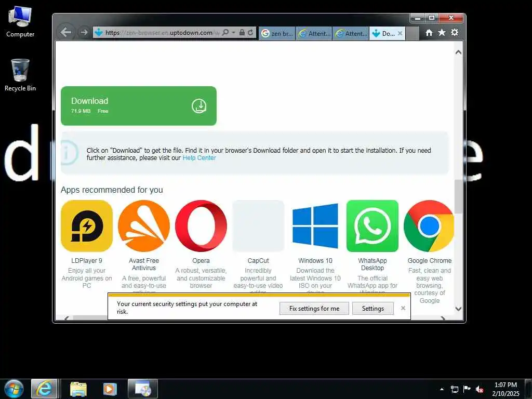The height and width of the screenshot is (399, 532).
Task: Select the Recycle Bin desktop icon
Action: [x=20, y=75]
